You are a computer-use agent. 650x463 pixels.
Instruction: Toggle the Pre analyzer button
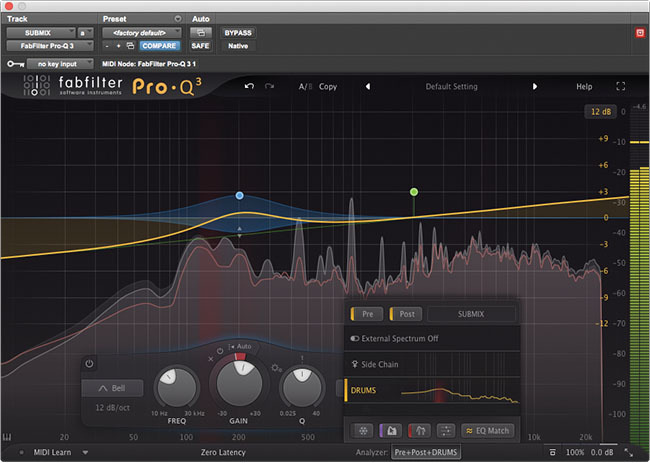pos(365,314)
